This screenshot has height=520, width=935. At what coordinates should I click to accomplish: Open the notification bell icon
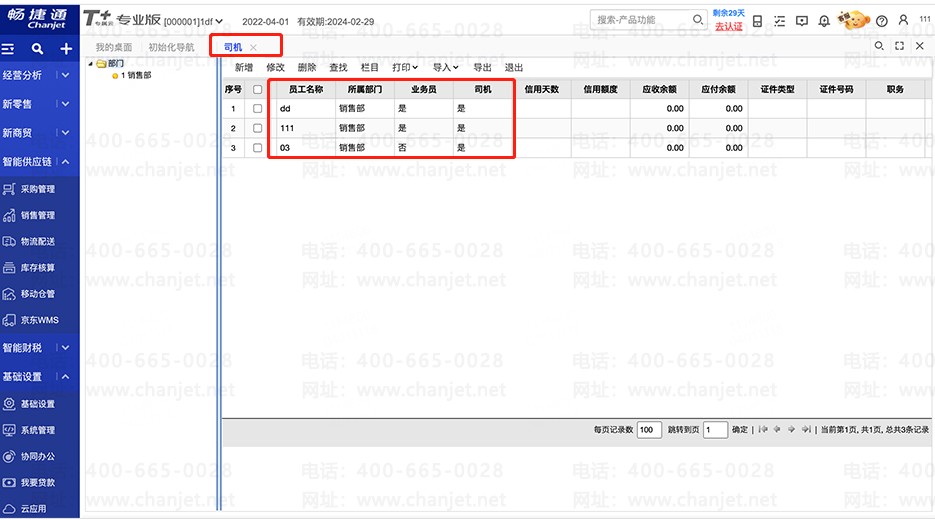[824, 21]
